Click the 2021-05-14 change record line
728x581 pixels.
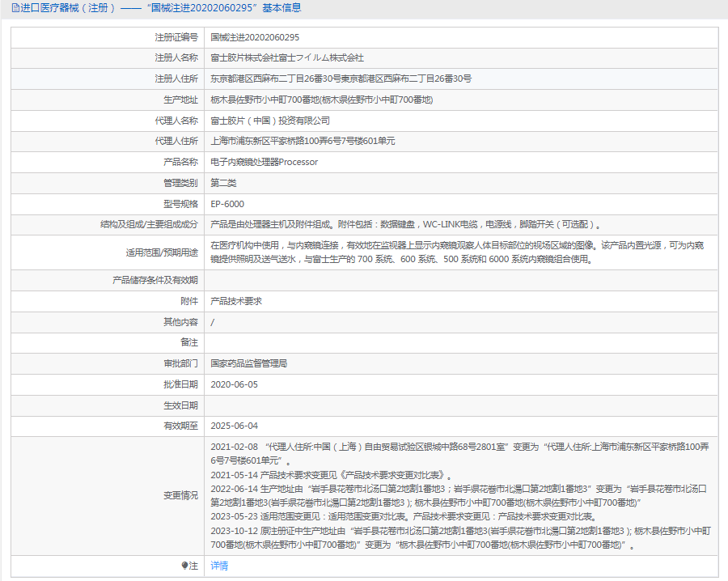[x=331, y=475]
